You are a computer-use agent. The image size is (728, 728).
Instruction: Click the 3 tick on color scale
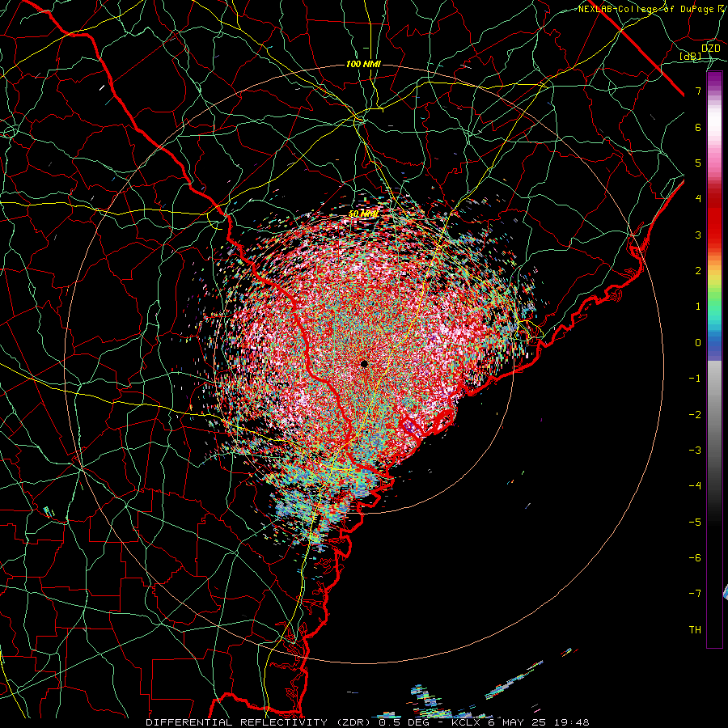tap(698, 235)
